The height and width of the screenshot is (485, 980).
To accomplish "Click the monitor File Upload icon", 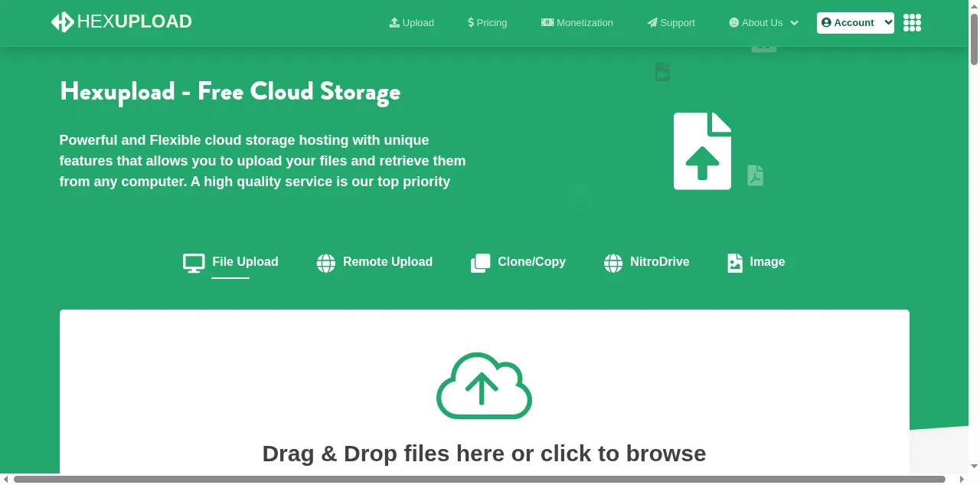I will click(x=194, y=263).
